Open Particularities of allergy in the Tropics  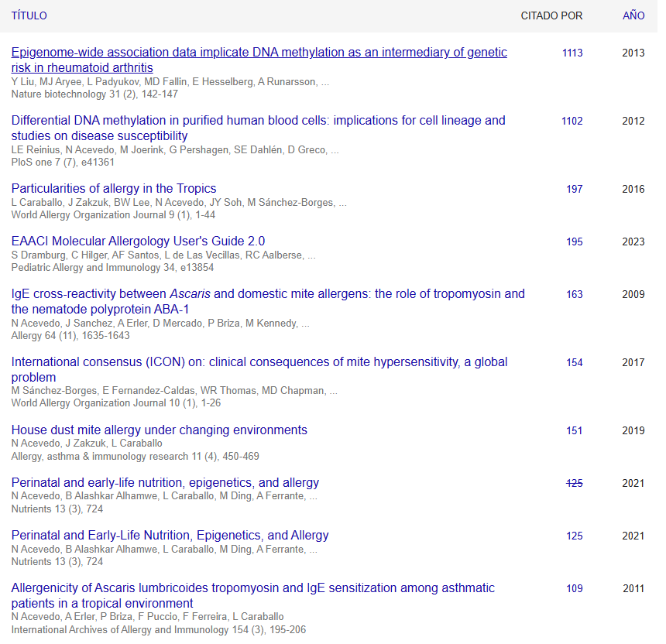[114, 189]
